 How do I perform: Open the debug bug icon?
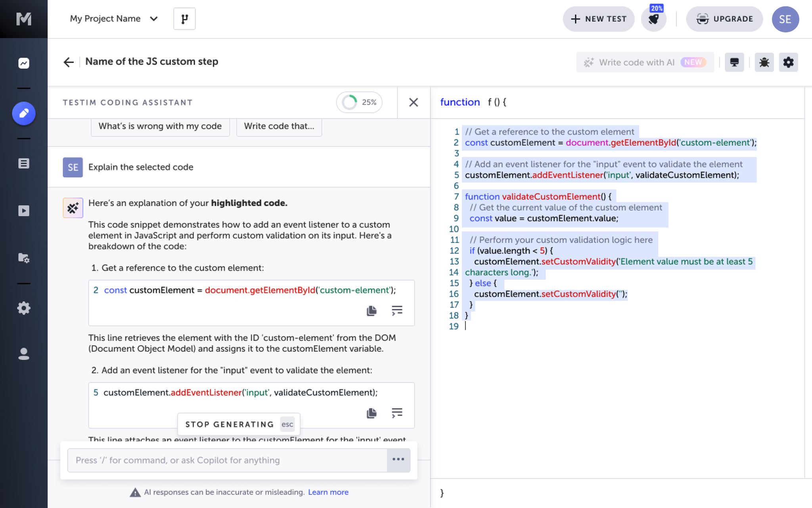point(764,62)
